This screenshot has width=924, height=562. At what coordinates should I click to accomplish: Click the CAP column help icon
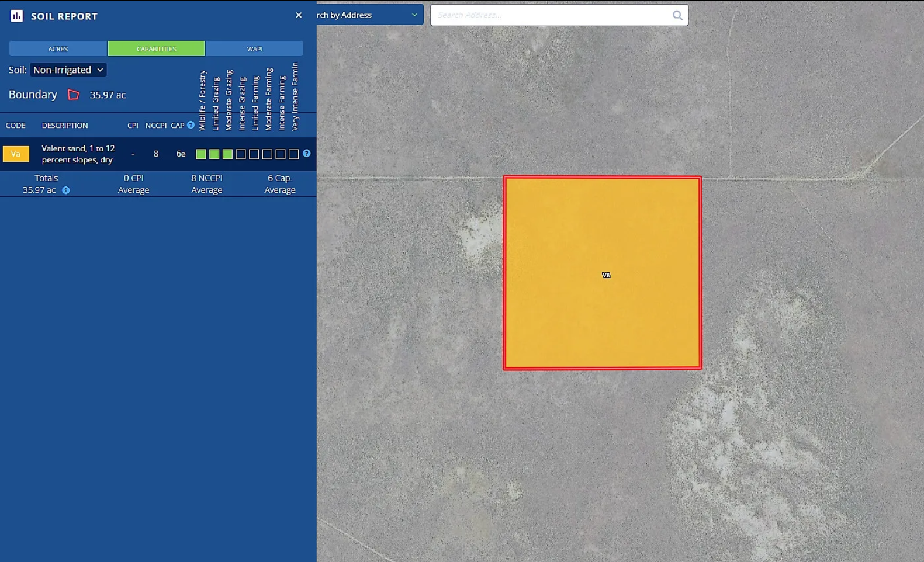tap(191, 125)
